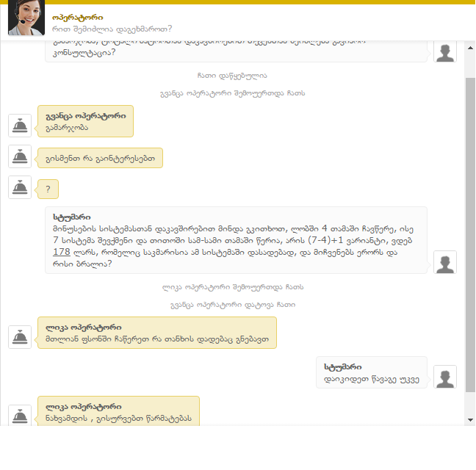Click the guest avatar beside the მინუსების სისტემა message
The height and width of the screenshot is (470, 476).
(x=445, y=262)
